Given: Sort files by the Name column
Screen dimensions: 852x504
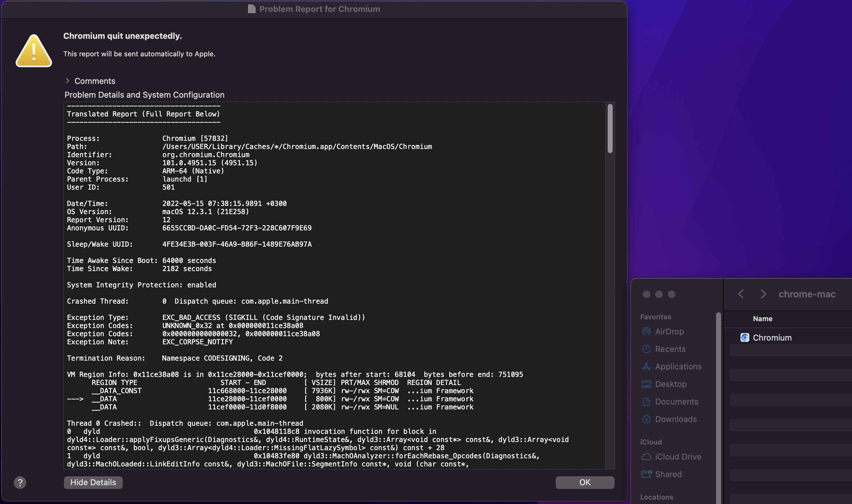Looking at the screenshot, I should pos(762,319).
